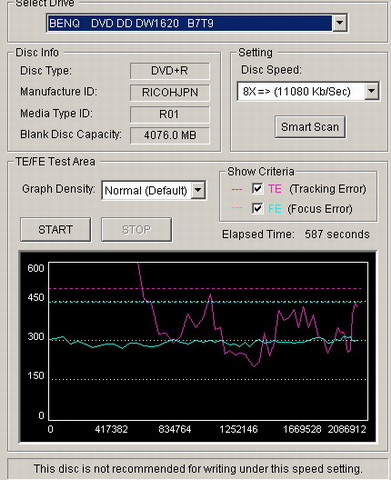Click the 1252146 marker on graph axis
This screenshot has height=480, width=391.
238,429
